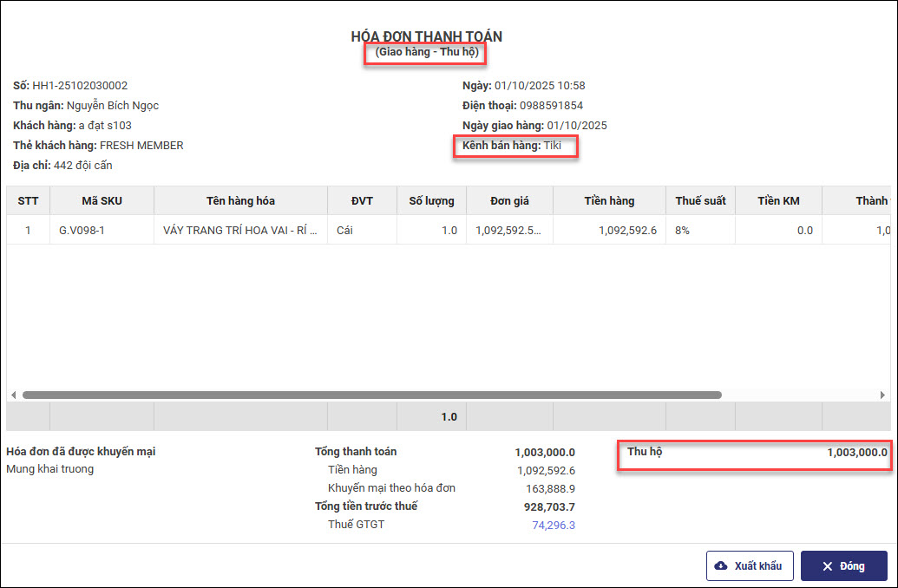898x588 pixels.
Task: Click the Thuế suất column header
Action: click(700, 201)
